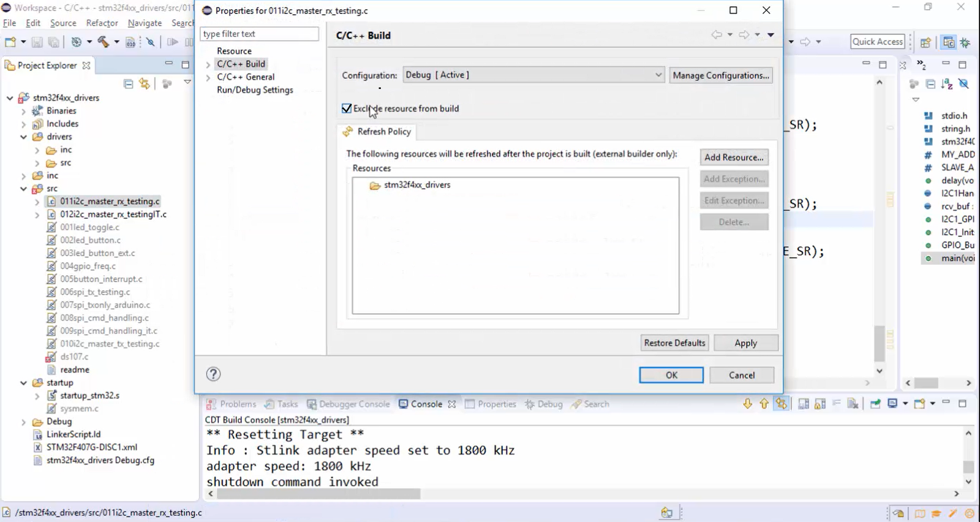Click console horizontal scrollbar thumb
The height and width of the screenshot is (522, 980).
(x=318, y=493)
